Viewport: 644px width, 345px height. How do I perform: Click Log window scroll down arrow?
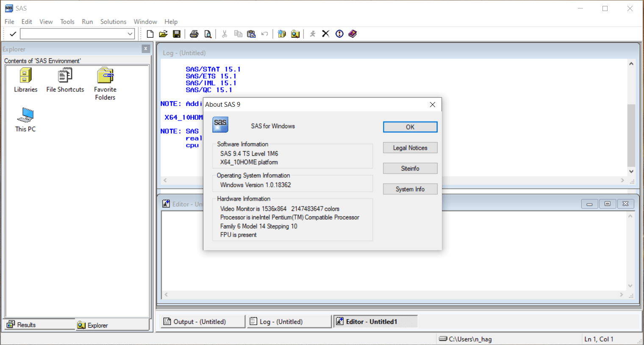tap(631, 171)
